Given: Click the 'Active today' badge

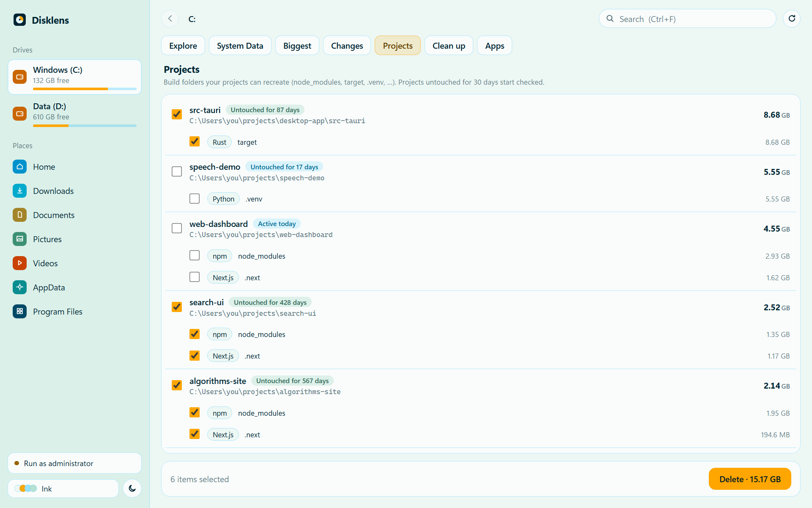Looking at the screenshot, I should [x=277, y=224].
